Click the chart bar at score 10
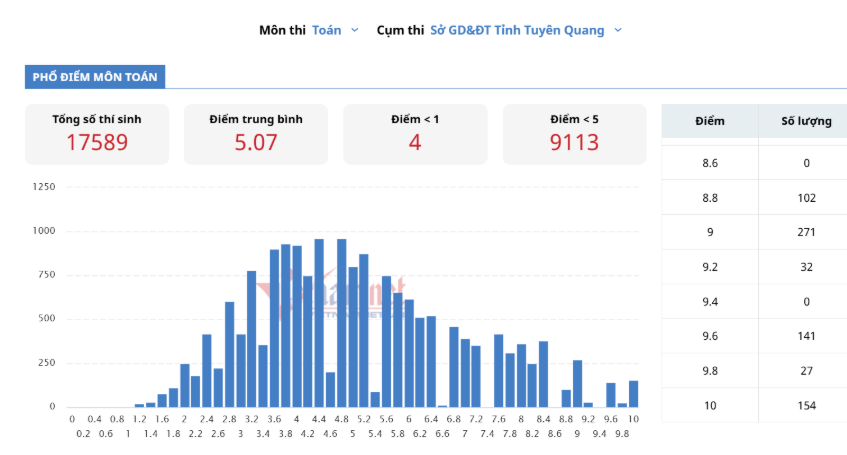Screen dimensions: 847x455 coord(634,394)
